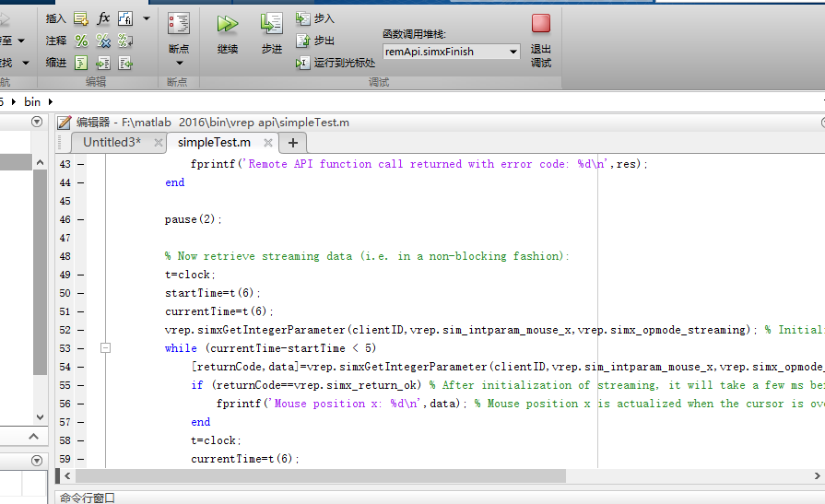
Task: Open the Breakpoints (断点) menu
Action: [179, 40]
